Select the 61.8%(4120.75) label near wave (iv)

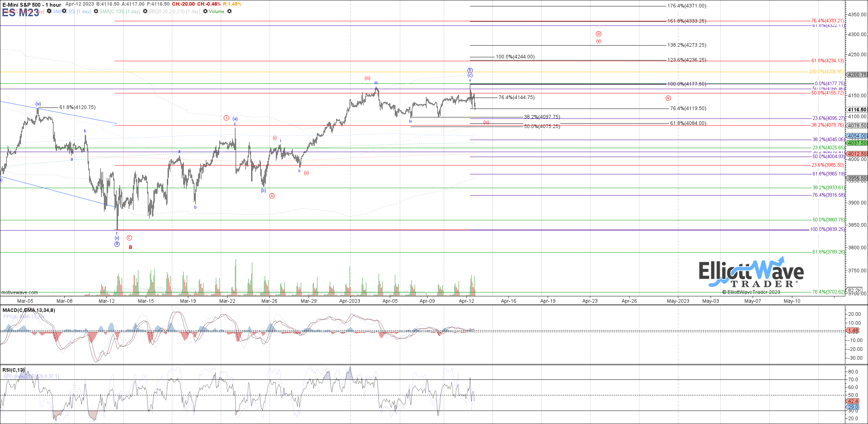(77, 107)
